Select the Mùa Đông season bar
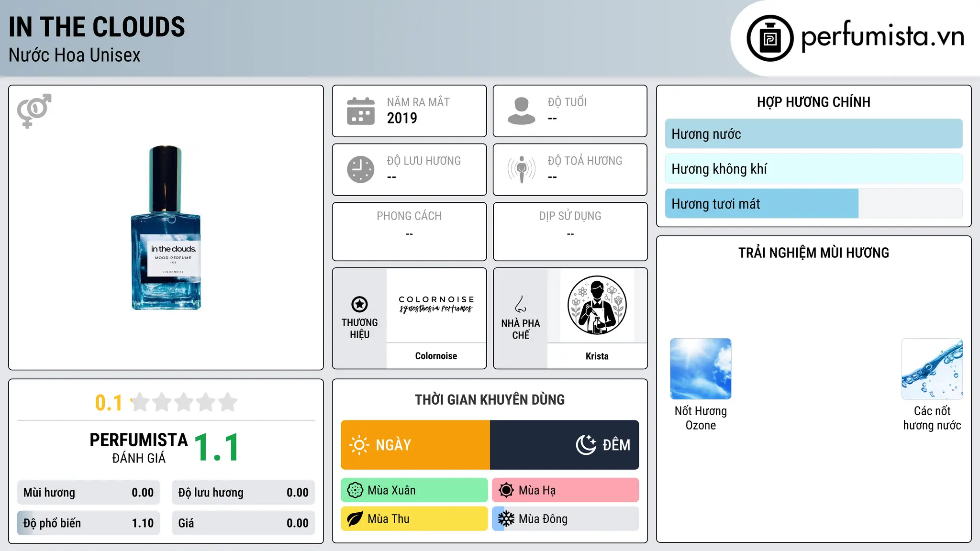This screenshot has height=551, width=980. coord(566,519)
